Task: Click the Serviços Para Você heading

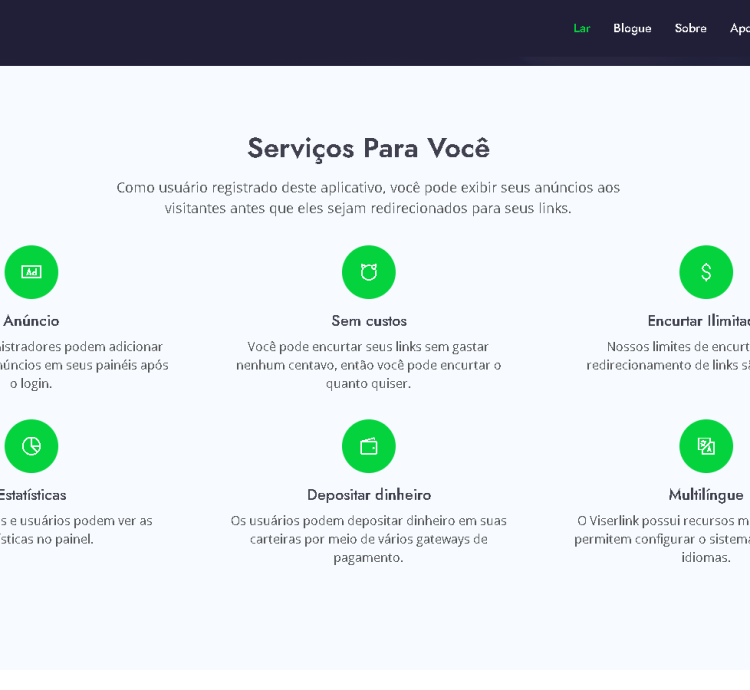Action: coord(369,148)
